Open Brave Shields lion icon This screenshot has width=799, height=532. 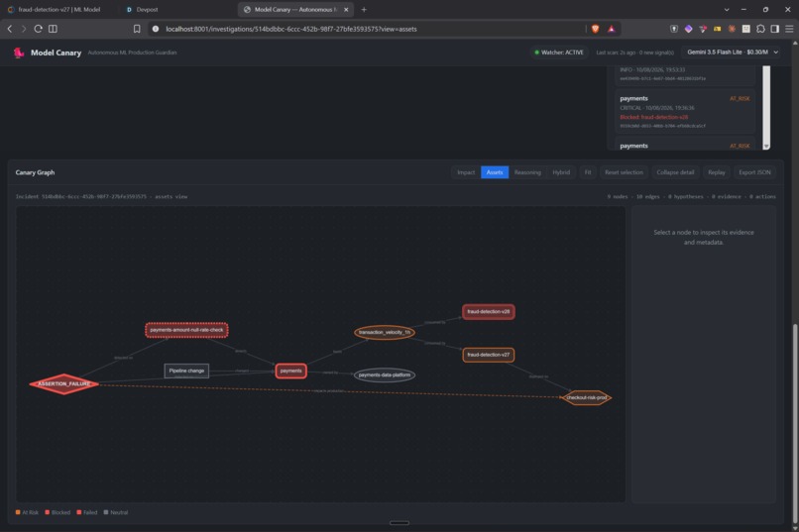pyautogui.click(x=595, y=29)
